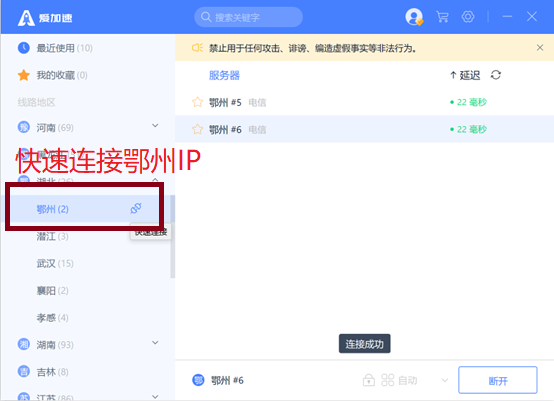Click the 断开 disconnect button
The width and height of the screenshot is (554, 401).
coord(498,380)
